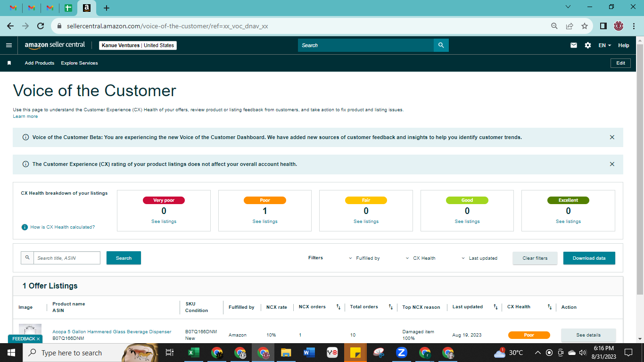Open File Explorer from the taskbar
This screenshot has height=362, width=644.
(286, 353)
